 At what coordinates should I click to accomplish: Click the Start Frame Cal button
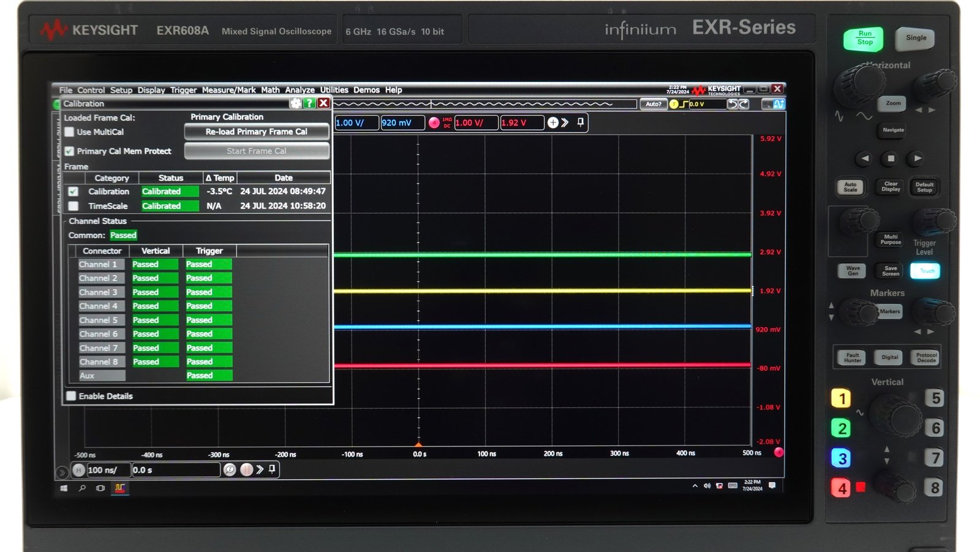tap(257, 151)
